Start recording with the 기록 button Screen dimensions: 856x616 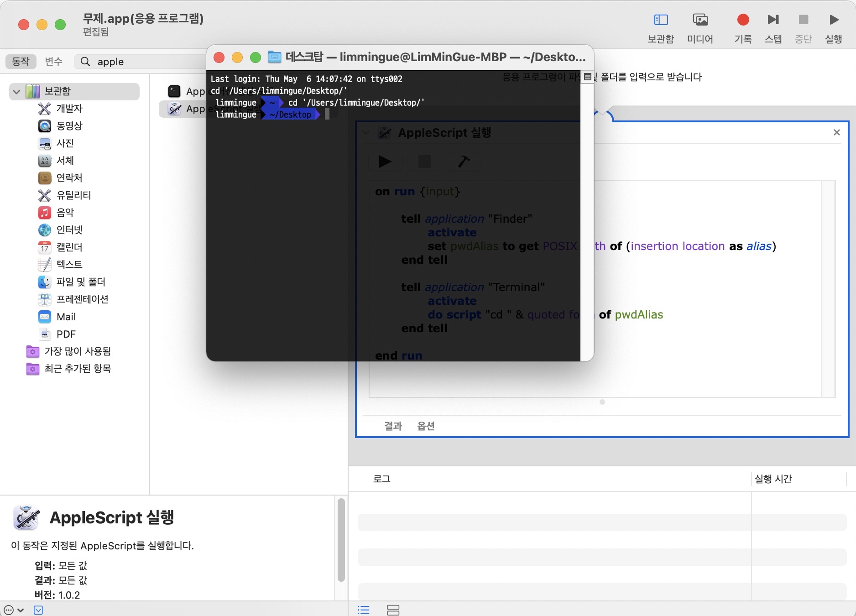[743, 28]
